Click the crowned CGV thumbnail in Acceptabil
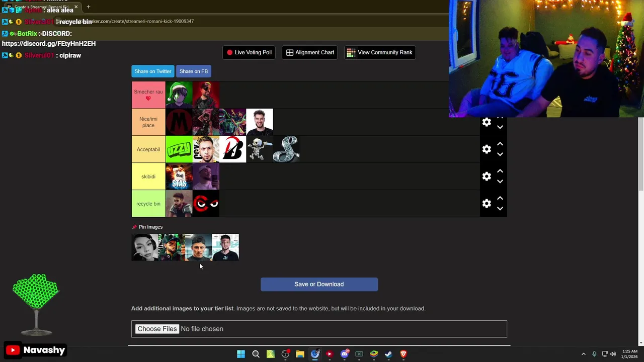644x362 pixels. [206, 149]
